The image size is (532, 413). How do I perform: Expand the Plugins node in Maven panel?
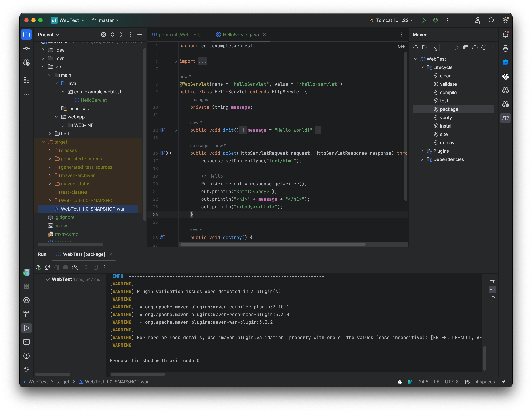(x=422, y=151)
